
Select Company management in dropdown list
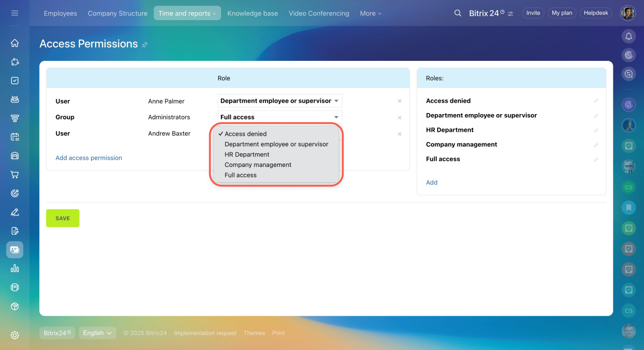[x=258, y=165]
